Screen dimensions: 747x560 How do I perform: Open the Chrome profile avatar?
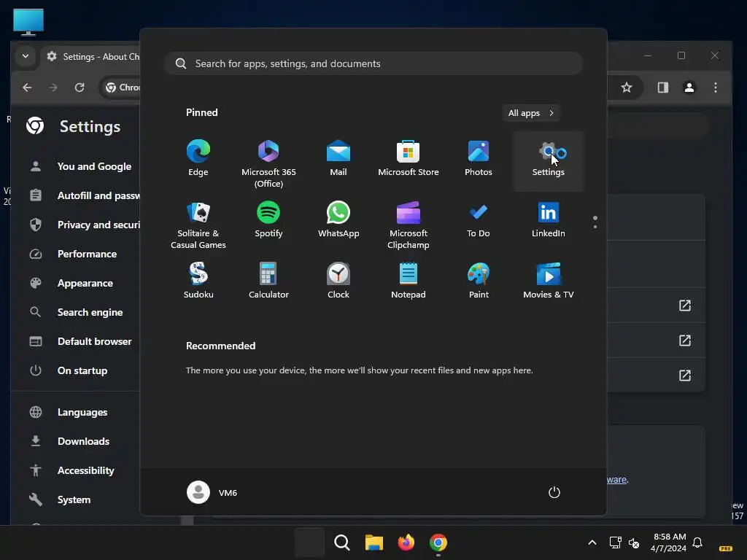coord(689,87)
